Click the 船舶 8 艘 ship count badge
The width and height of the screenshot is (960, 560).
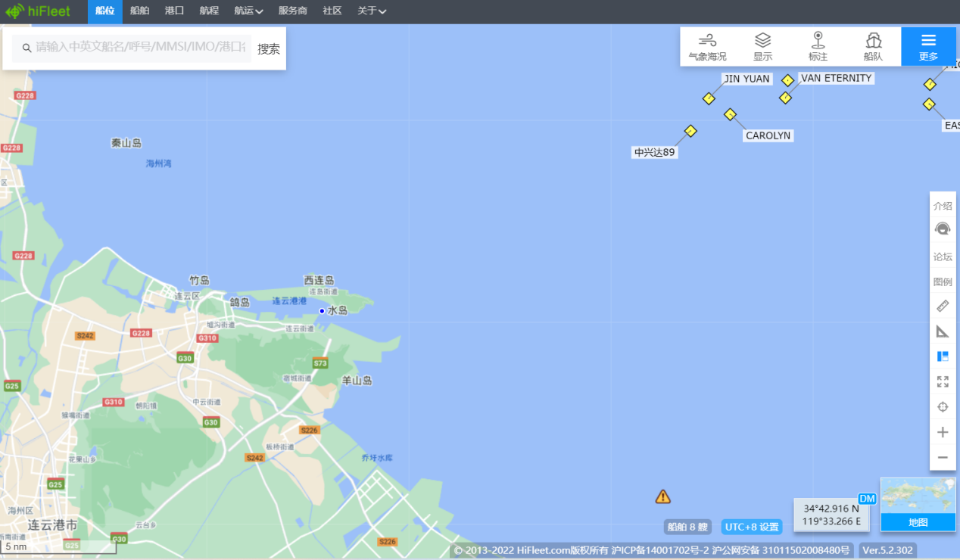click(x=687, y=527)
